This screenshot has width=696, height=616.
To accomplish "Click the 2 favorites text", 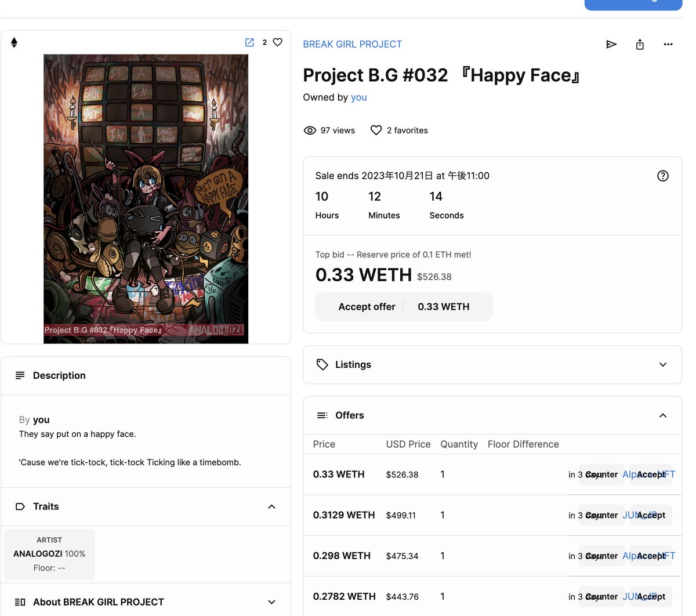I will pos(407,131).
